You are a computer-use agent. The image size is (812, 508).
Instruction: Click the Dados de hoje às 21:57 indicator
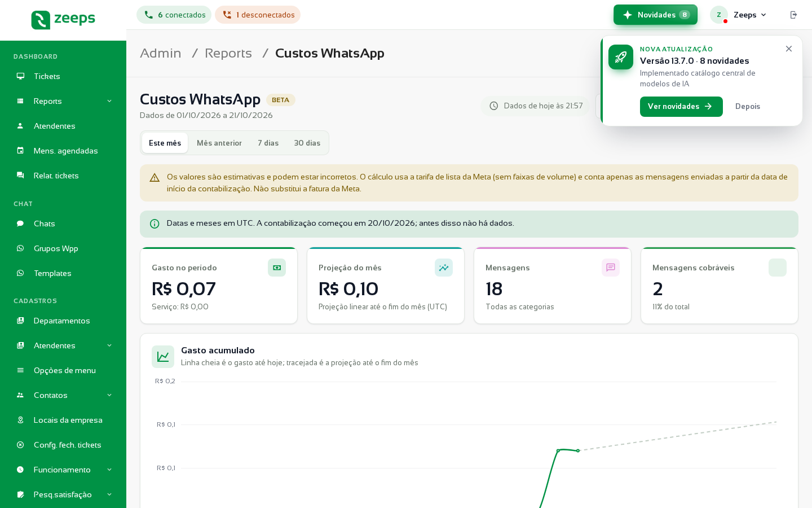535,106
